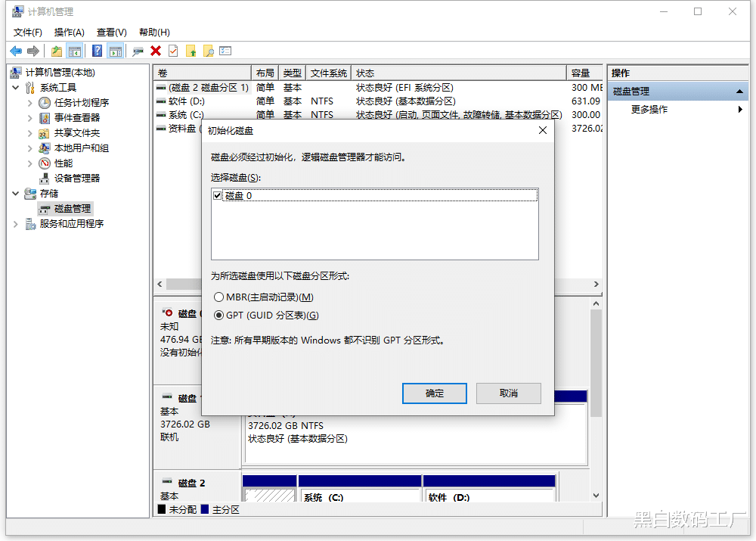
Task: Select the 磁盘管理 disk icon
Action: point(43,208)
